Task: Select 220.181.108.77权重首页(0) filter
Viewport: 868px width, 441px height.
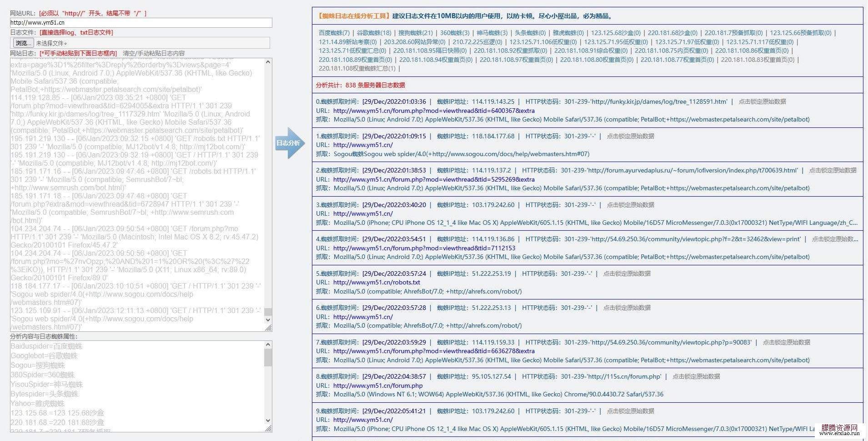Action: [x=677, y=60]
